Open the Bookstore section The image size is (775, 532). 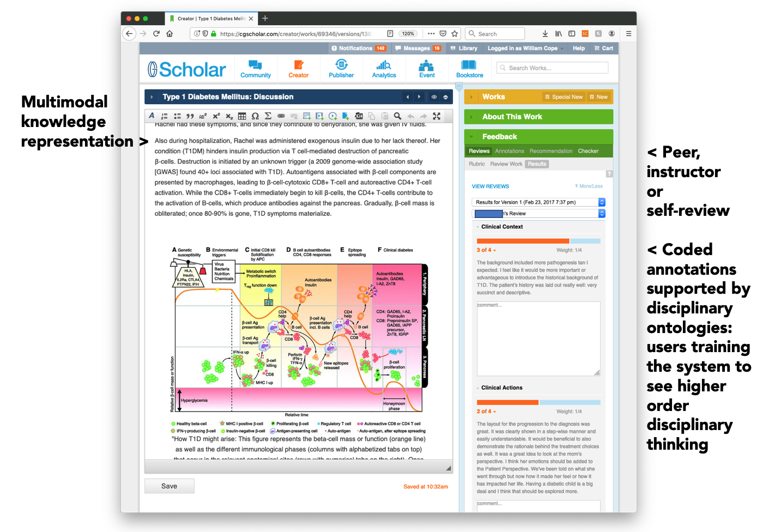point(470,69)
